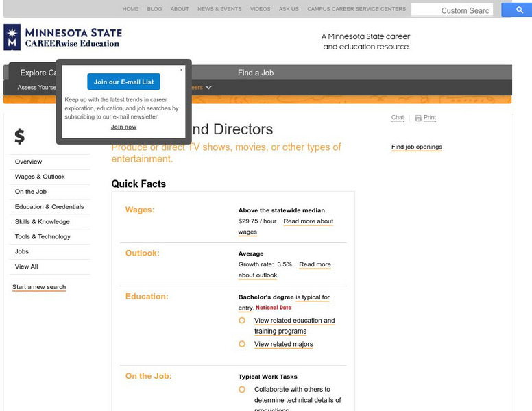Click the orange bullet beside Collaborate with others
Image resolution: width=532 pixels, height=411 pixels.
(x=242, y=389)
